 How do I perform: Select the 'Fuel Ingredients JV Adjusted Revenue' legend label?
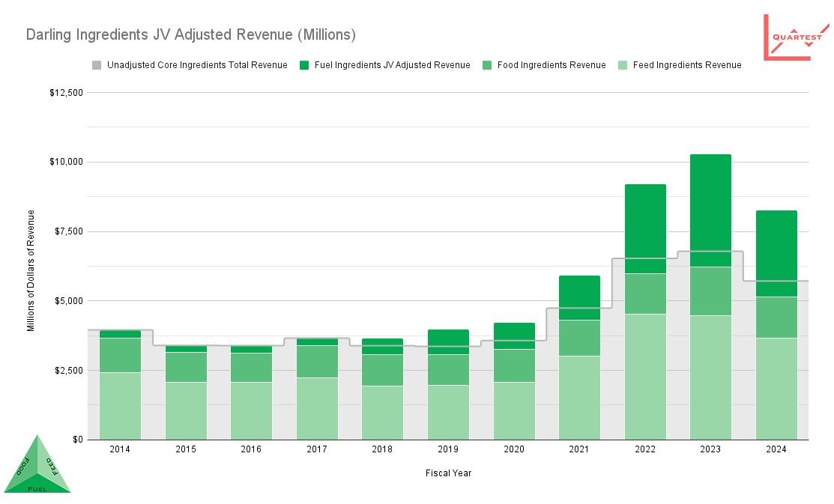pos(393,65)
